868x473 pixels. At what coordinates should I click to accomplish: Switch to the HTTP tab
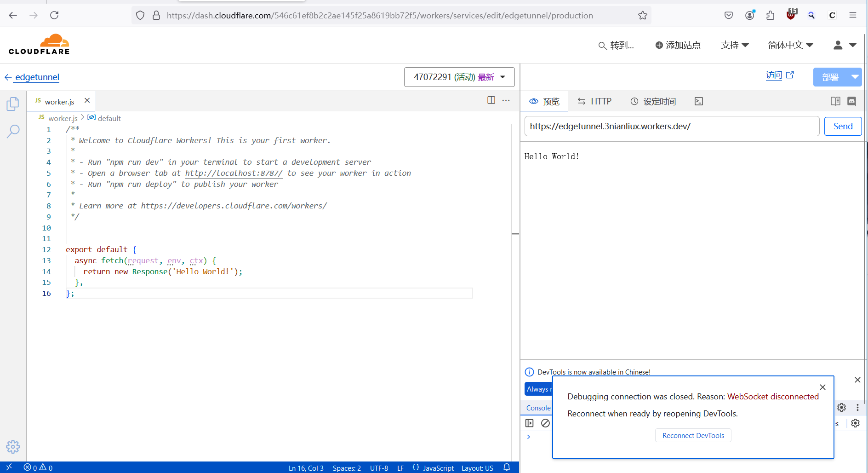594,101
